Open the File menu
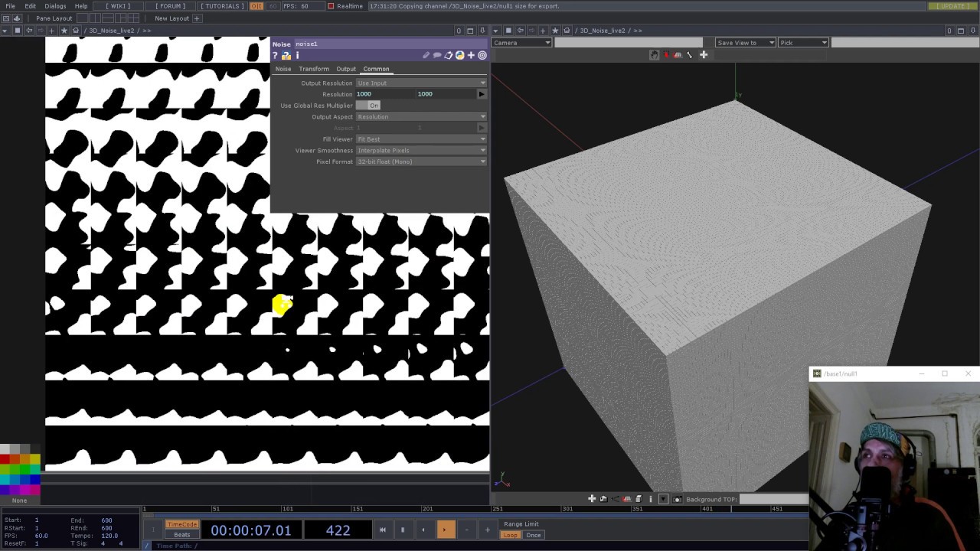Image resolution: width=980 pixels, height=551 pixels. pos(10,6)
